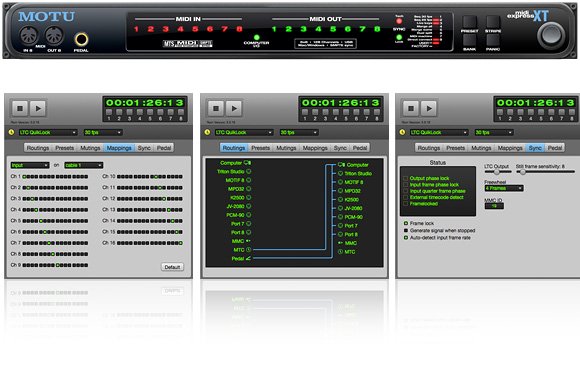This screenshot has width=580, height=368.
Task: Click the MMC ID value field
Action: [494, 206]
